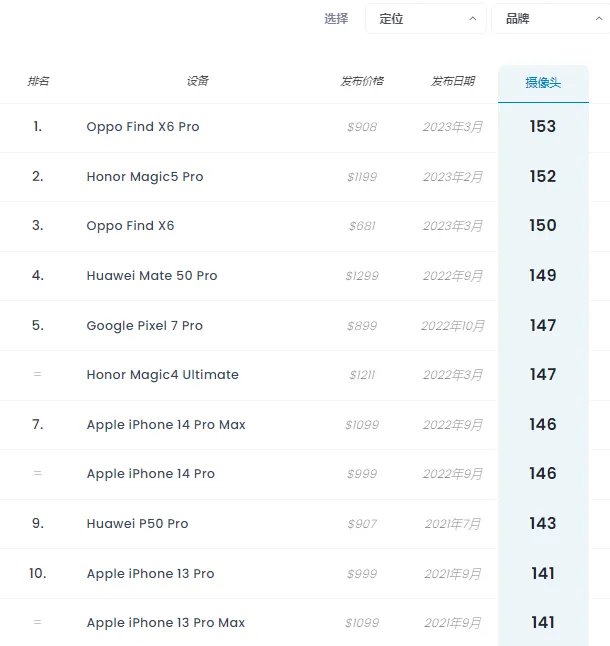The height and width of the screenshot is (646, 610).
Task: Sort by 排名 column header
Action: (x=38, y=81)
